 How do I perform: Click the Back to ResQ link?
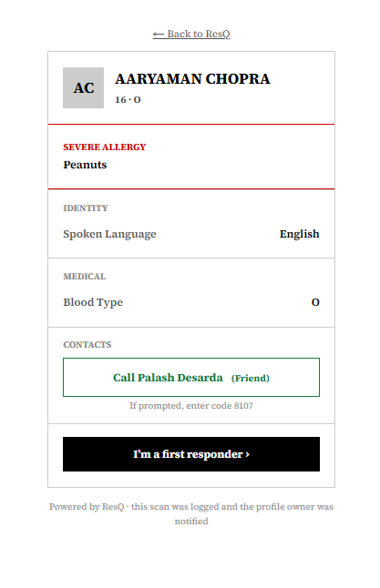[x=191, y=34]
